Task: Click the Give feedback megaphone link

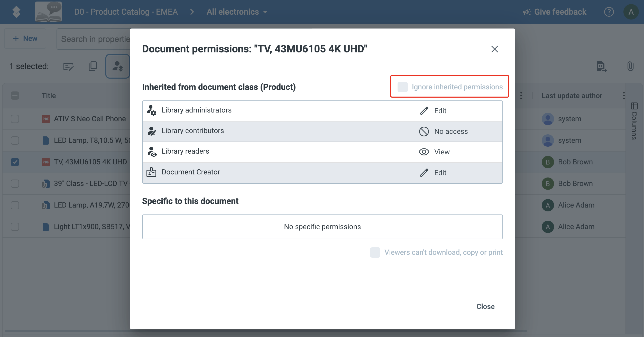Action: (555, 12)
